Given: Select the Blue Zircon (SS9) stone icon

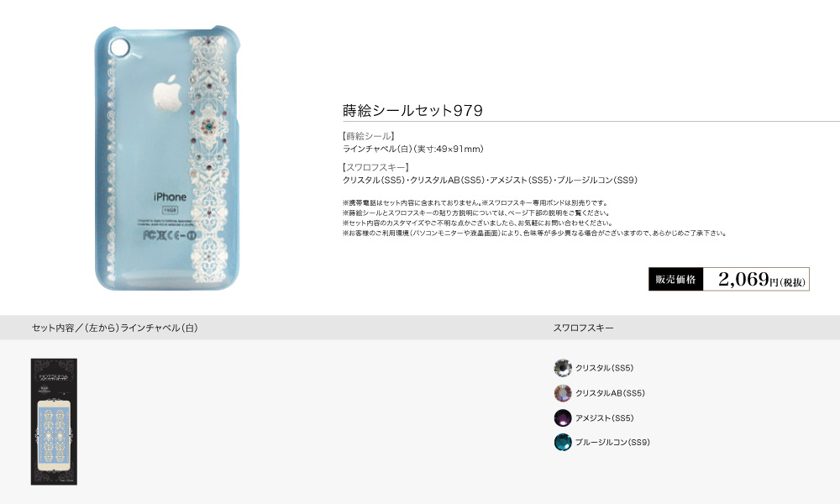Looking at the screenshot, I should coord(563,443).
